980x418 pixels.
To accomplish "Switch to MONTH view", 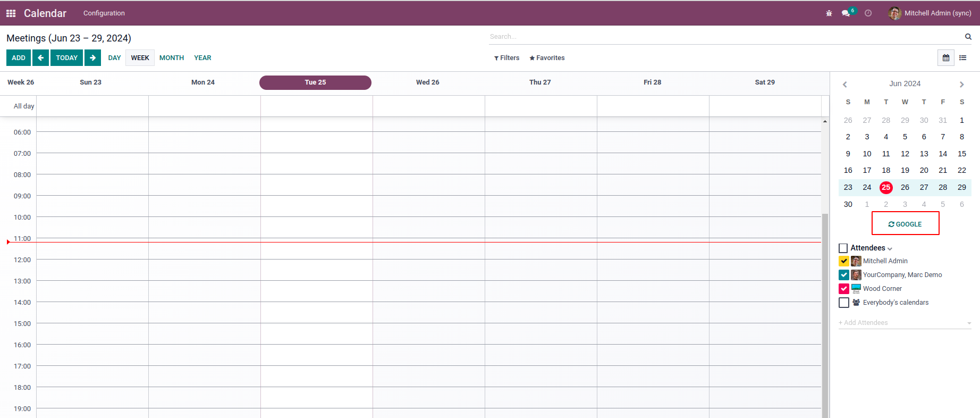I will coord(172,58).
